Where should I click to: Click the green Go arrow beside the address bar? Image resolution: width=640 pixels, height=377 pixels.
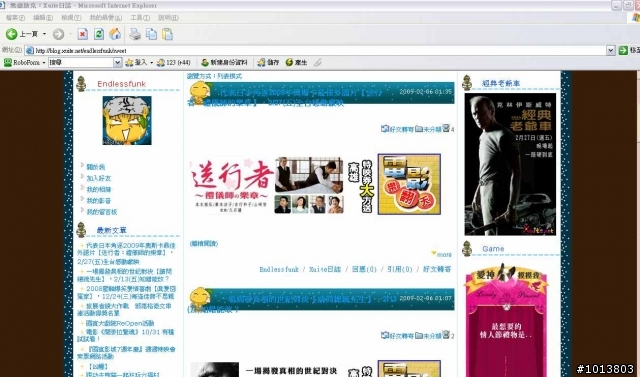[623, 50]
